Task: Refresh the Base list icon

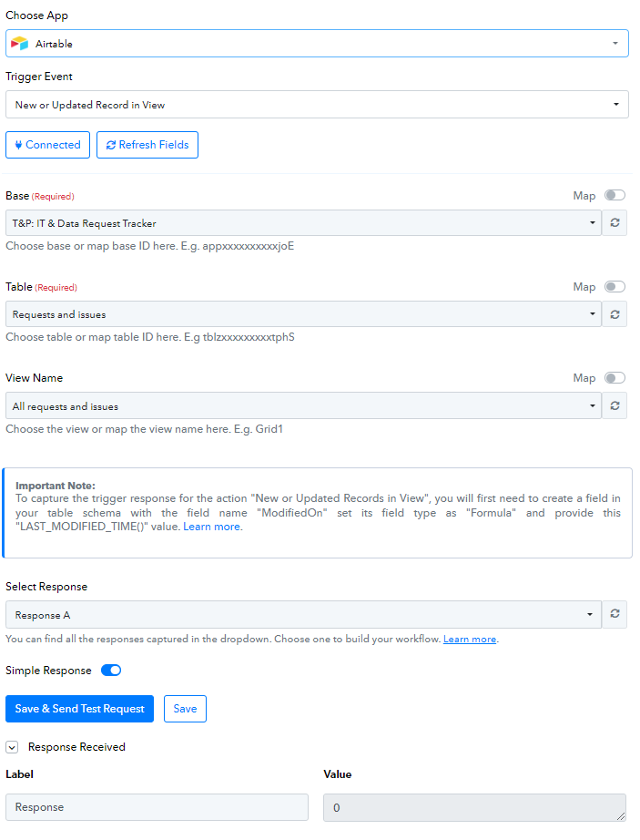Action: click(x=615, y=223)
